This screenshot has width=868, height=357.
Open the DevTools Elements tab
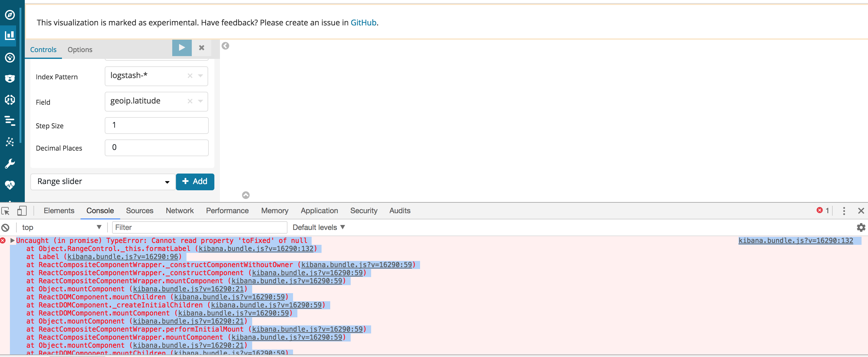[59, 211]
